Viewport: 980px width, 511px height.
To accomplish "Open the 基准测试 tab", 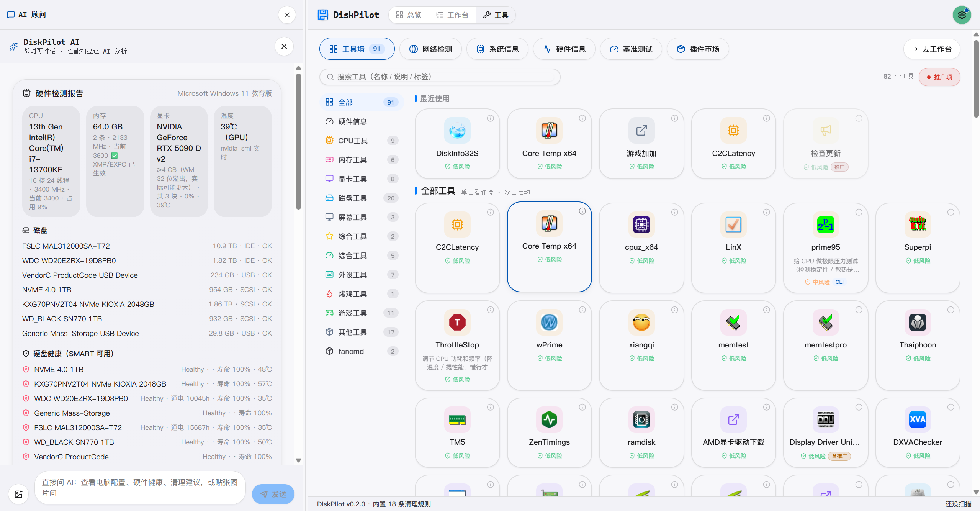I will 631,49.
